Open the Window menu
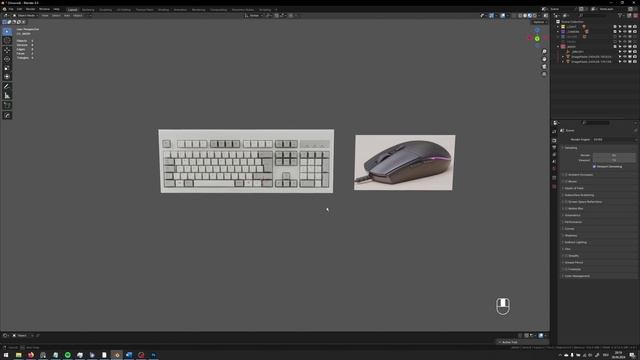 tap(44, 9)
